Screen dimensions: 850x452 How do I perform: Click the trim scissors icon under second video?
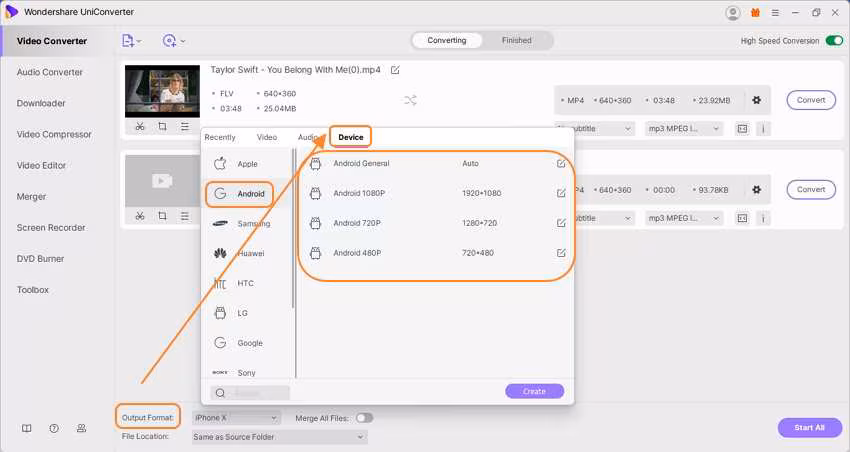[x=140, y=216]
